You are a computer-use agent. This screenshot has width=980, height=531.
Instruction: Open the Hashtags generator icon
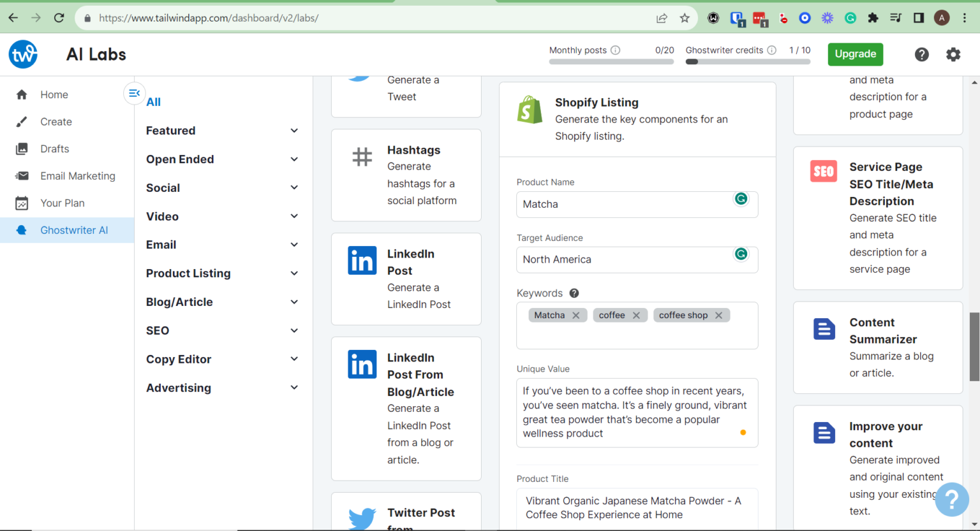click(362, 156)
